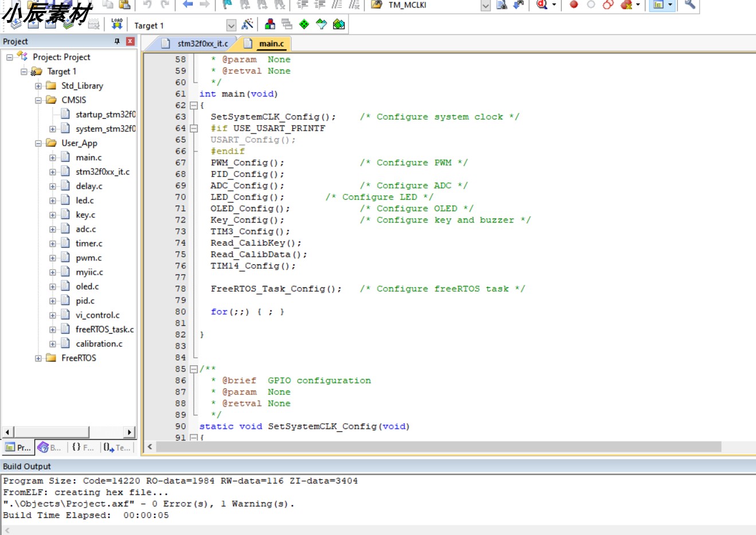The image size is (756, 535).
Task: Collapse main function code fold at line 62
Action: pyautogui.click(x=194, y=106)
